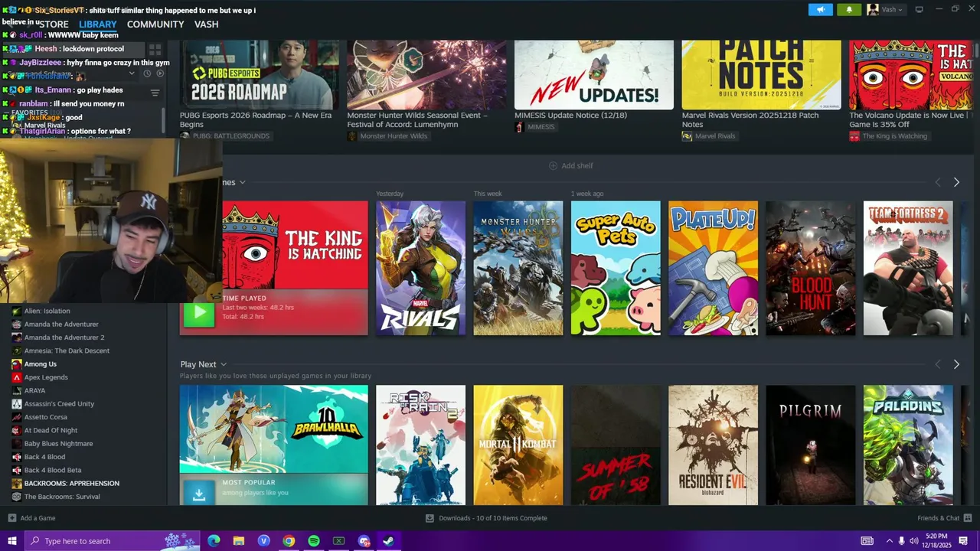Open Spotify from the taskbar
Viewport: 980px width, 551px height.
[x=314, y=541]
